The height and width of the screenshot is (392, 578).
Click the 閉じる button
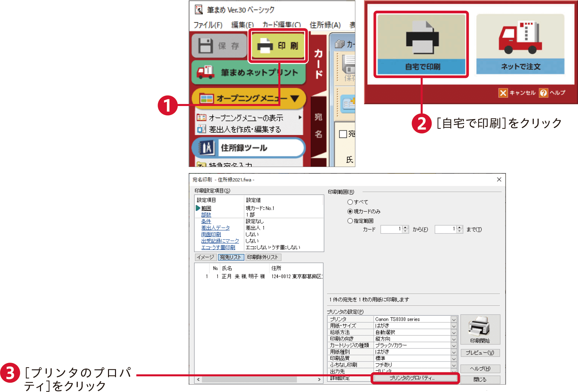point(480,380)
